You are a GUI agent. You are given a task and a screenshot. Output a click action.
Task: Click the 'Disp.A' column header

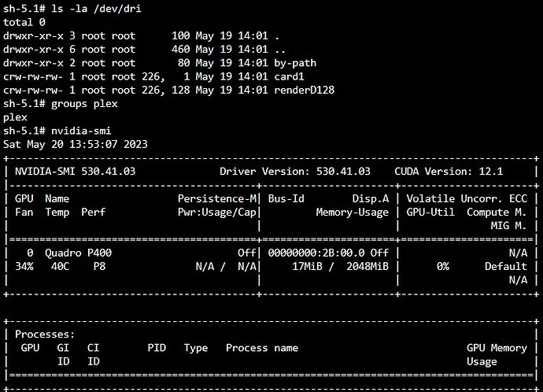pos(371,199)
